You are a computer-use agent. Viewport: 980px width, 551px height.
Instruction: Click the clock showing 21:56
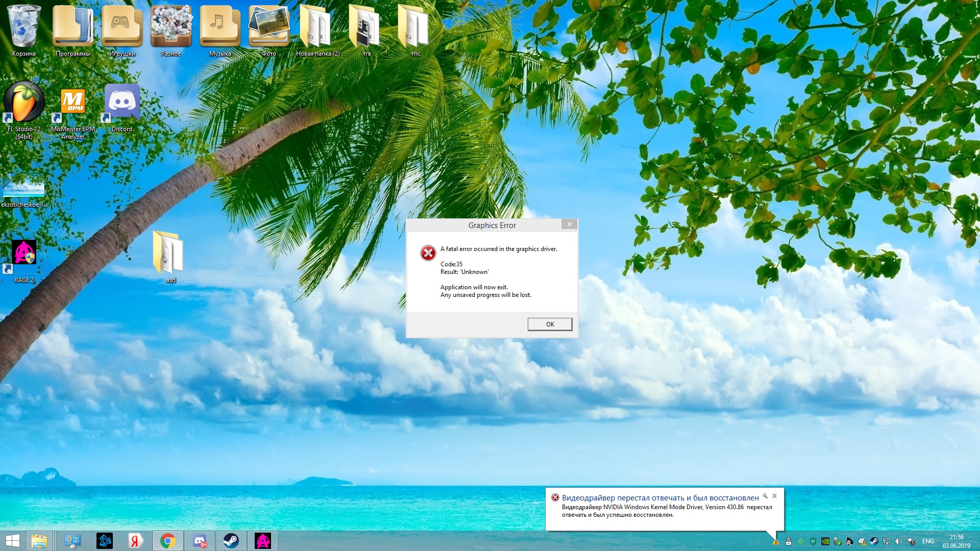coord(956,541)
